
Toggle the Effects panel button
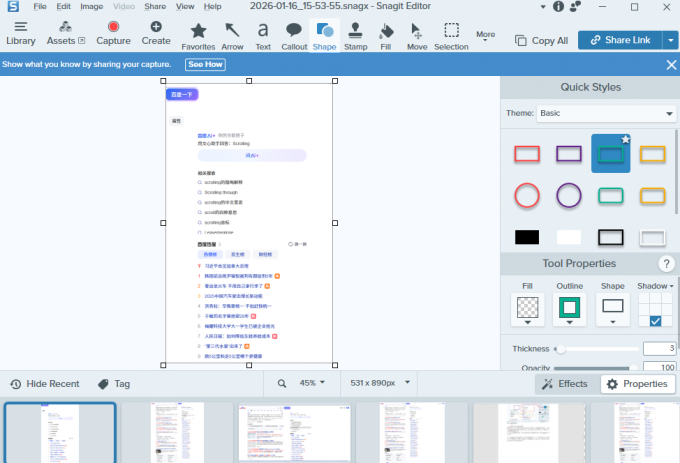(564, 383)
